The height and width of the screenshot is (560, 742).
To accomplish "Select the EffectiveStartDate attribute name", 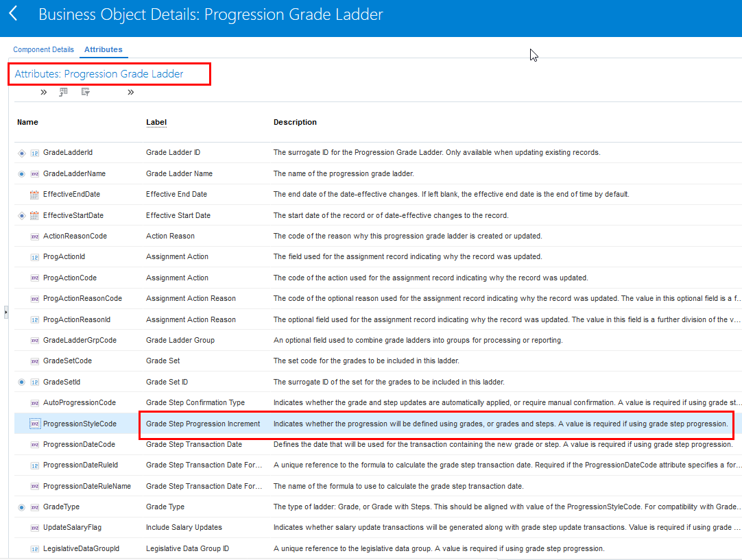I will pos(73,215).
